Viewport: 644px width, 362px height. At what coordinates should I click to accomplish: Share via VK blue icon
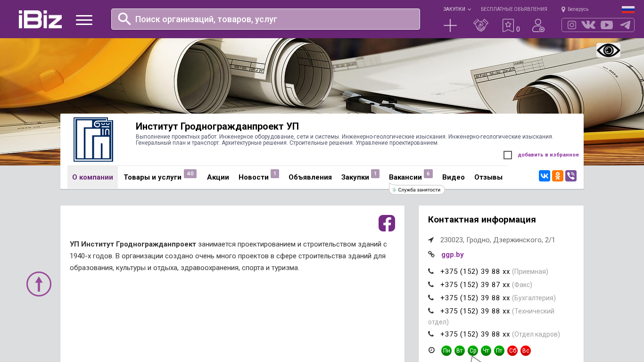545,176
